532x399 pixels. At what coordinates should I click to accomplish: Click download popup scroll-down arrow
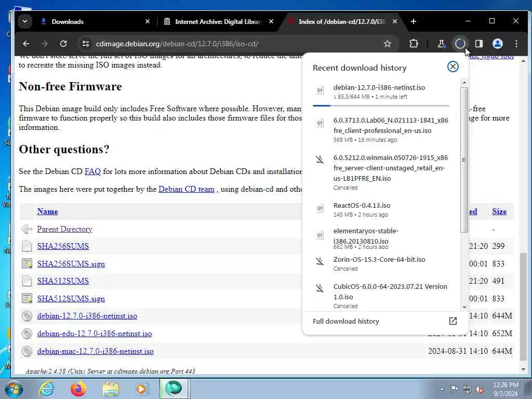464,307
